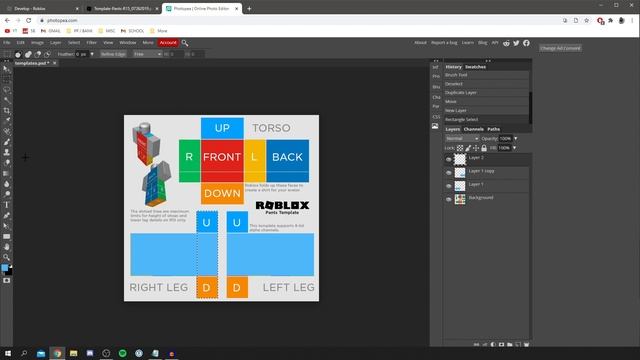Toggle lock image pixels brush icon
Screen dimensions: 640x360
pos(468,148)
